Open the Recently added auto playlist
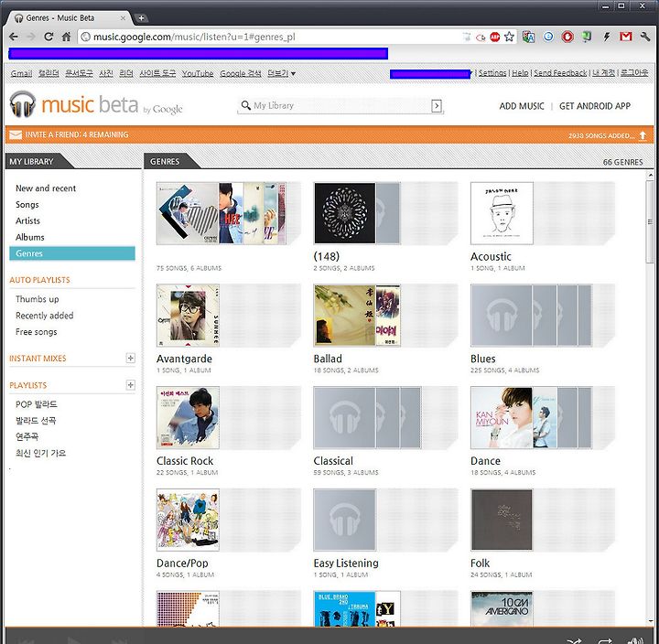659x644 pixels. (x=45, y=316)
